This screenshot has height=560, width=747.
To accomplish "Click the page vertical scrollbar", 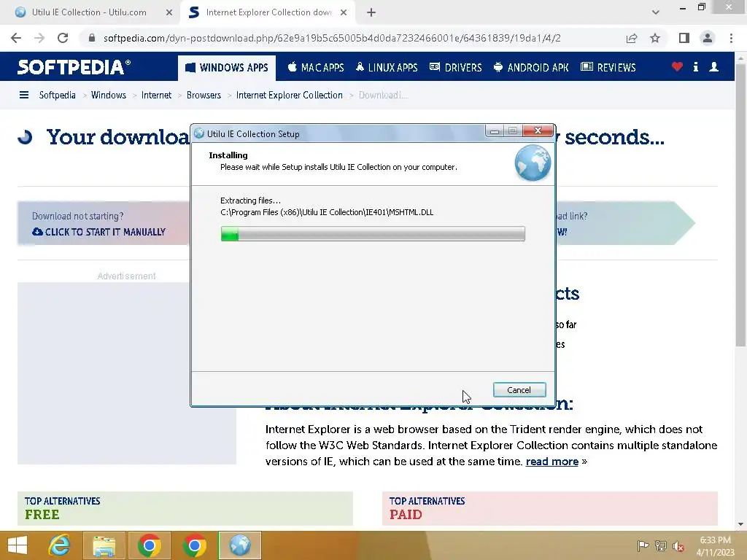I will click(740, 205).
